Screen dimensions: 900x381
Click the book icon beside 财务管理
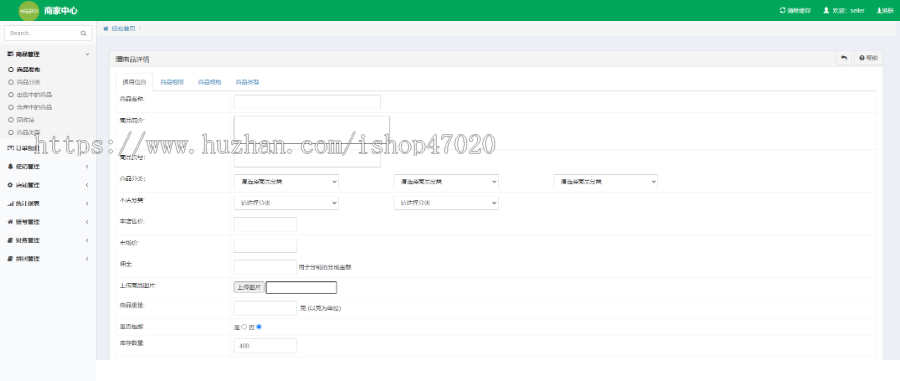tap(10, 240)
